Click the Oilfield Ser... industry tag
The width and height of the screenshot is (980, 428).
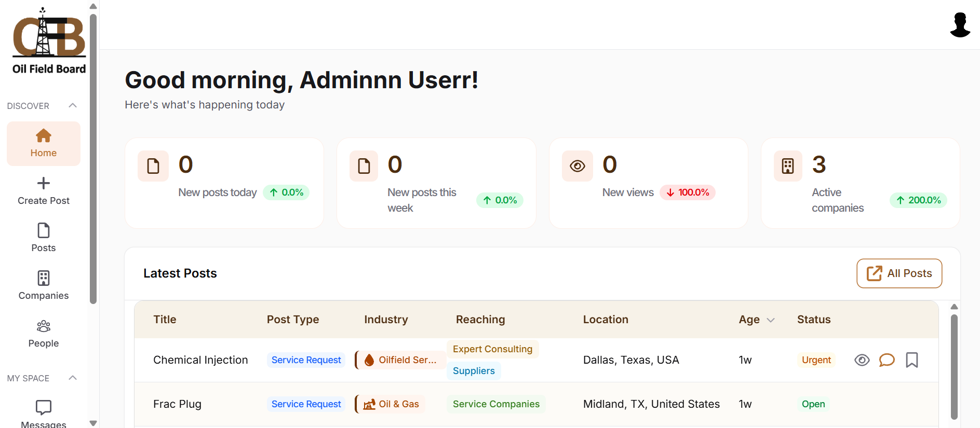tap(400, 360)
